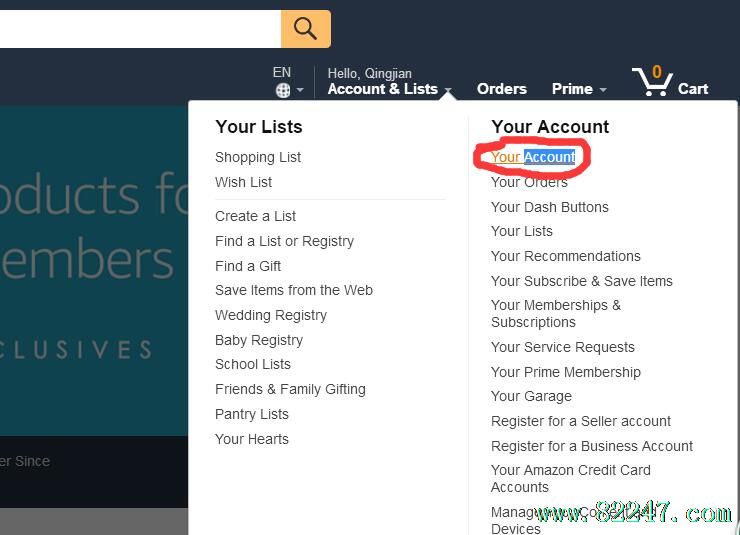The image size is (740, 535).
Task: Go to Orders in the navigation bar
Action: pyautogui.click(x=501, y=88)
